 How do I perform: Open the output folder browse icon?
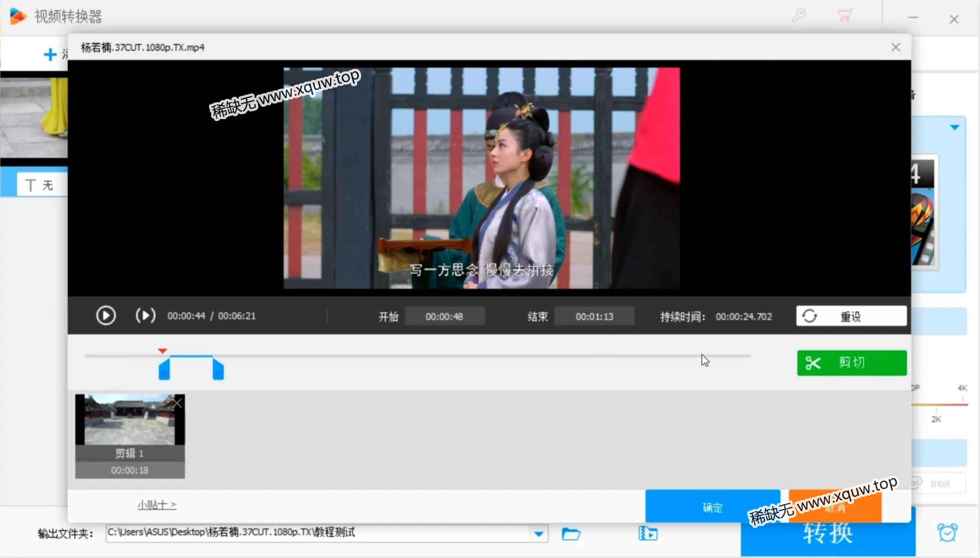(x=571, y=533)
